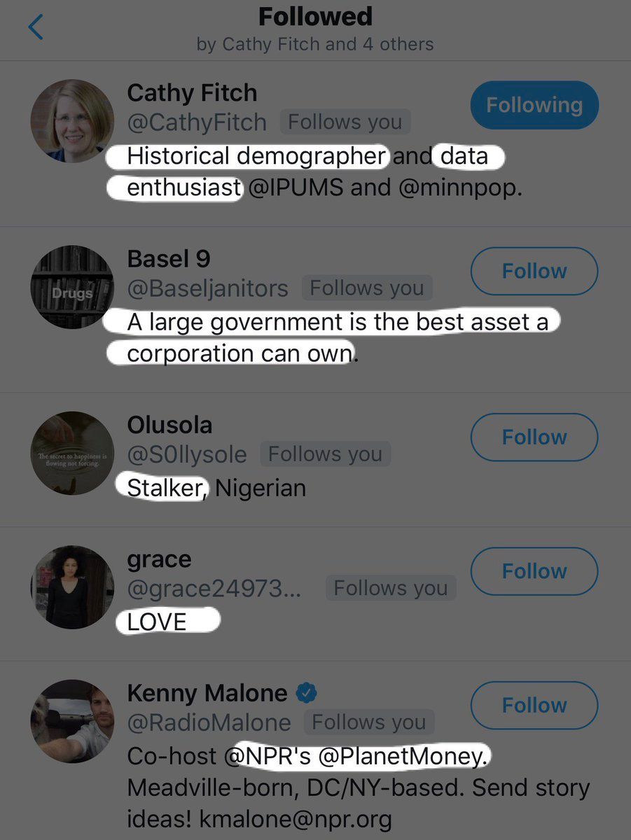631x840 pixels.
Task: Tap the @S0llysole username
Action: [186, 455]
